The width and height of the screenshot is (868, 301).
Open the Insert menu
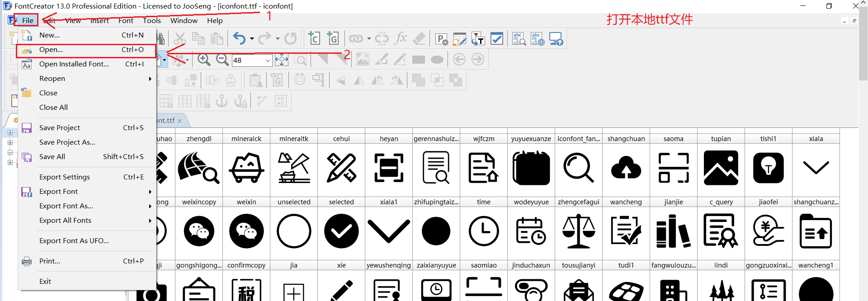click(x=99, y=21)
